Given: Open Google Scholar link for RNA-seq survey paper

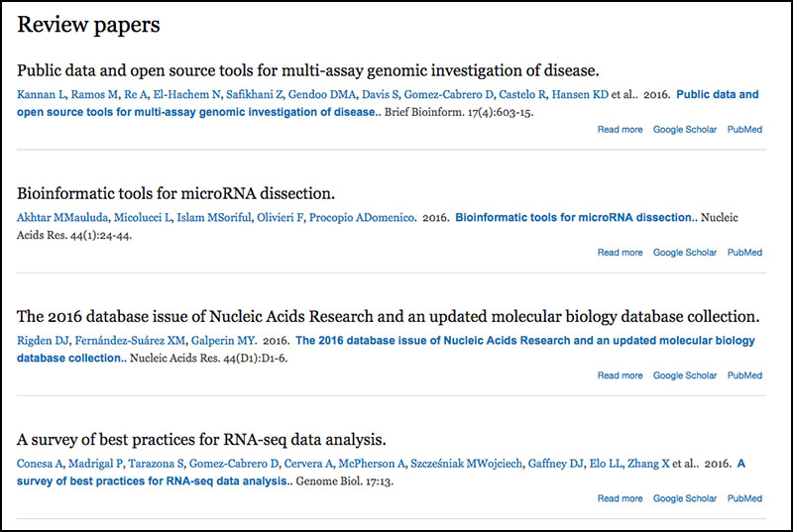Looking at the screenshot, I should [x=684, y=498].
